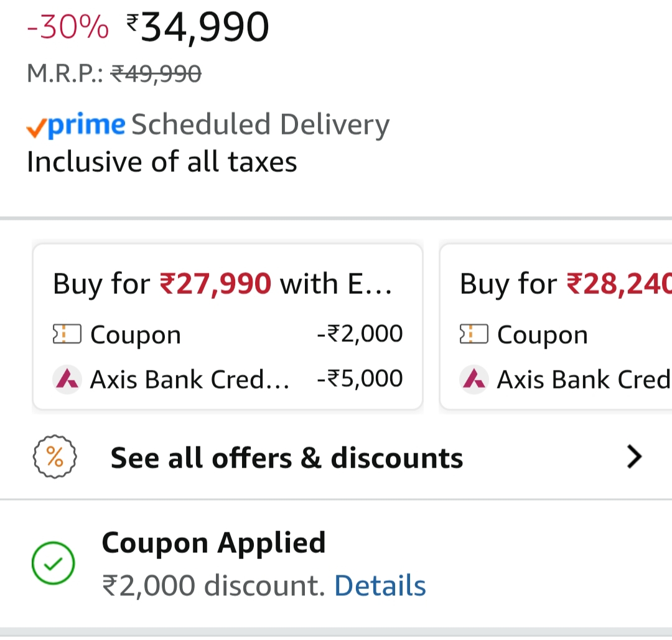Click the Scheduled Delivery text
This screenshot has height=640, width=672.
(260, 125)
